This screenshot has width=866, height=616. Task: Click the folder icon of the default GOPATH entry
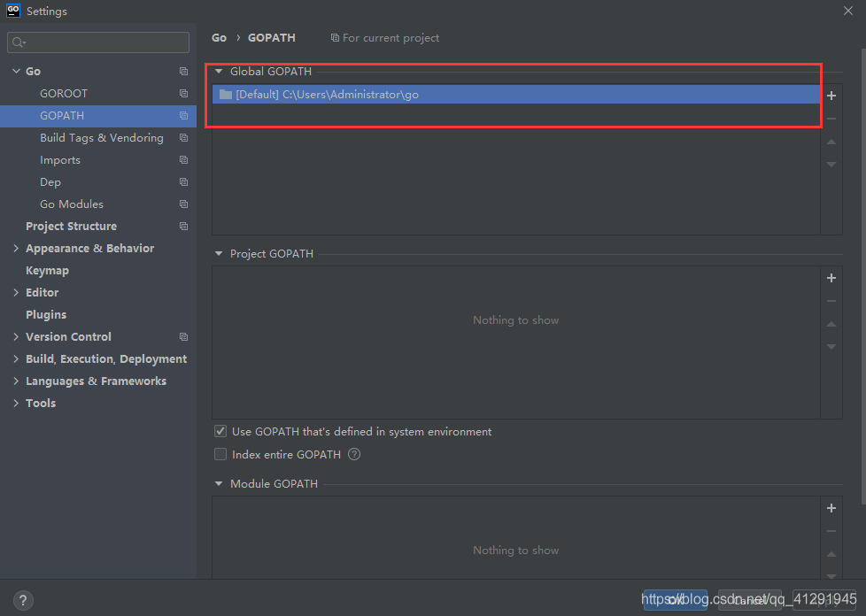(225, 95)
